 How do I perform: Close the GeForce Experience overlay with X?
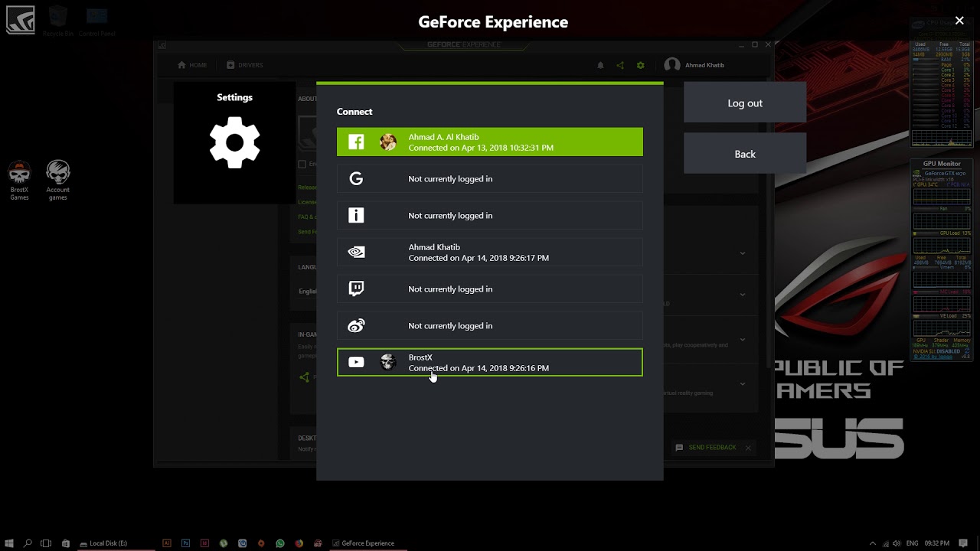pos(959,21)
